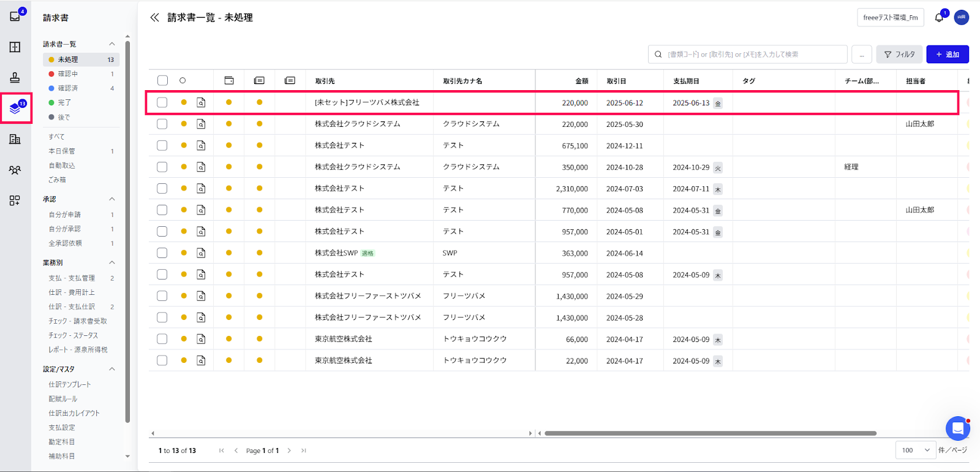Open the freeeテスト環境_Fm company button
Image resolution: width=980 pixels, height=472 pixels.
[891, 18]
